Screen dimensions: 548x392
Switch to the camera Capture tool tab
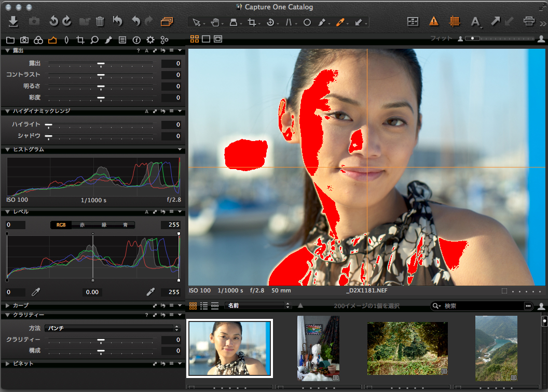tap(24, 40)
